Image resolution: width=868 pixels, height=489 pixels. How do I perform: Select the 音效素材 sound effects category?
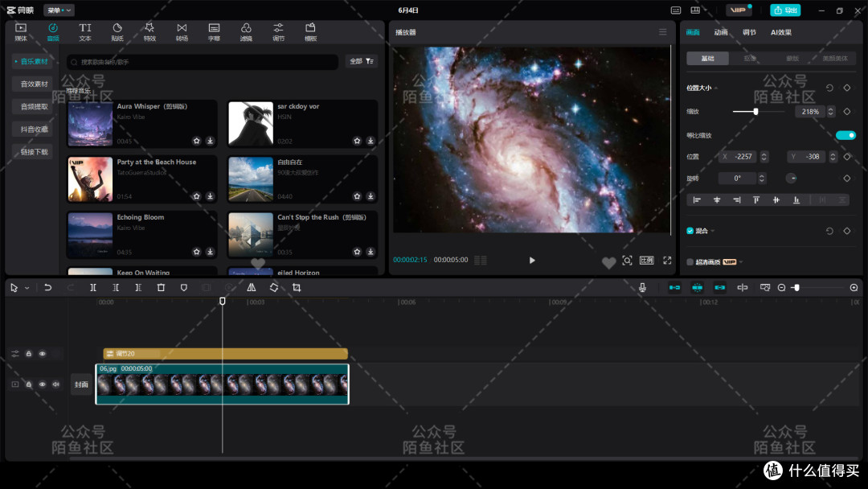[x=33, y=84]
